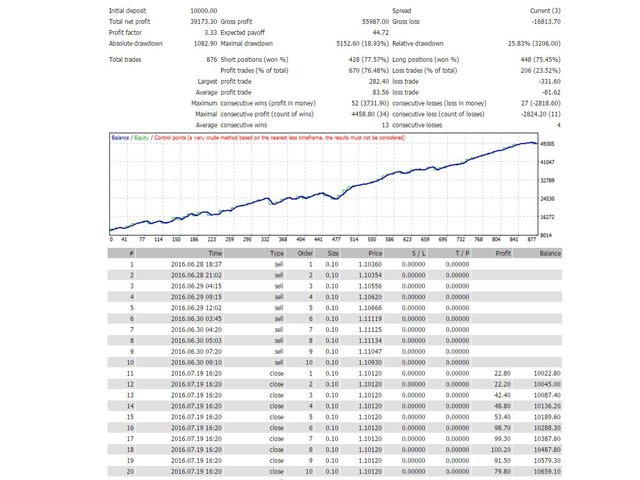Viewport: 640px width, 480px height.
Task: Select Short positions value 428 (77.57%)
Action: pos(369,60)
